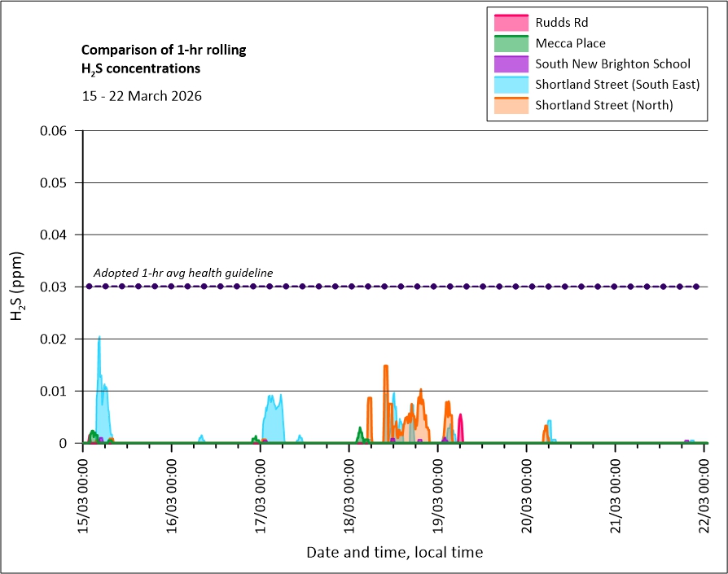The image size is (728, 574).
Task: Click the 'Adopted 1-hr avg health guideline' label
Action: [x=183, y=273]
